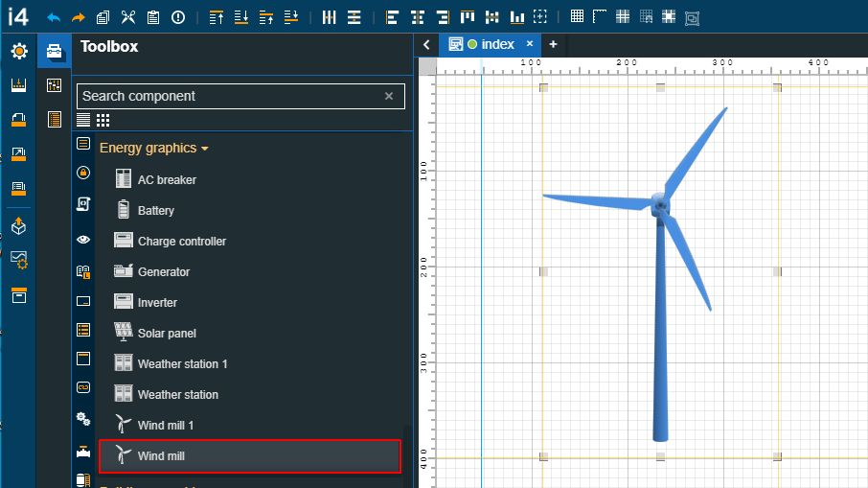The height and width of the screenshot is (488, 868).
Task: Click the lined monitor sidebar icon
Action: click(x=19, y=188)
